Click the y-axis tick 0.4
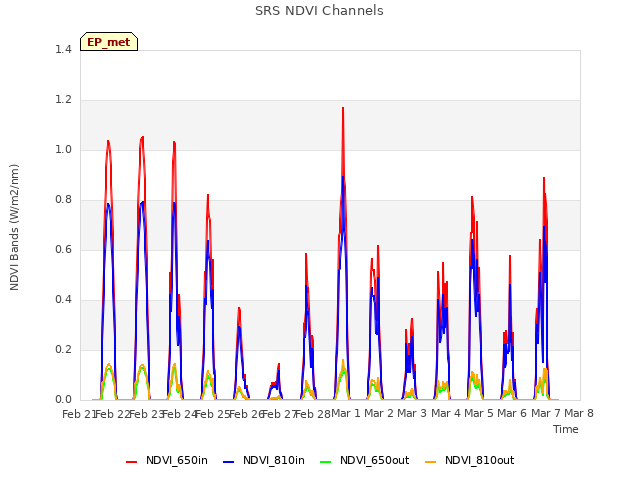Image resolution: width=640 pixels, height=480 pixels. (x=63, y=300)
